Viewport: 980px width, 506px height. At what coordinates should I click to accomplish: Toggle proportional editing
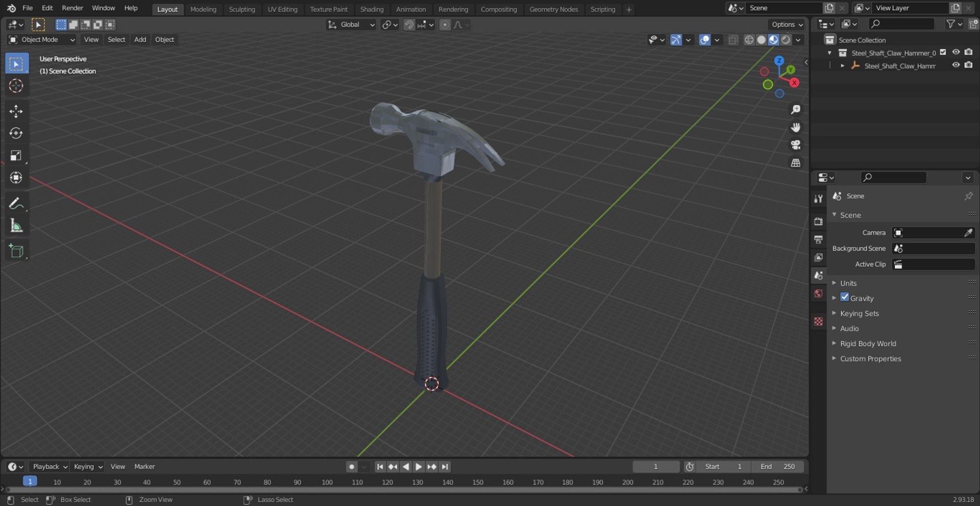pyautogui.click(x=445, y=25)
